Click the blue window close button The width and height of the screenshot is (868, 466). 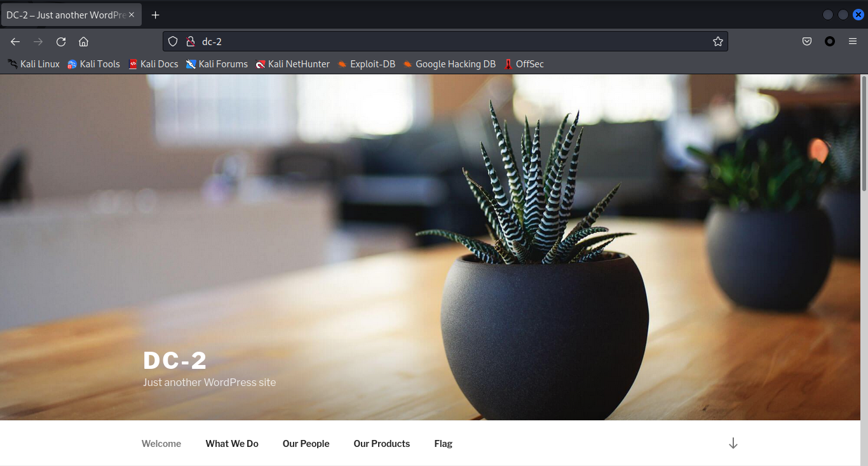click(858, 15)
